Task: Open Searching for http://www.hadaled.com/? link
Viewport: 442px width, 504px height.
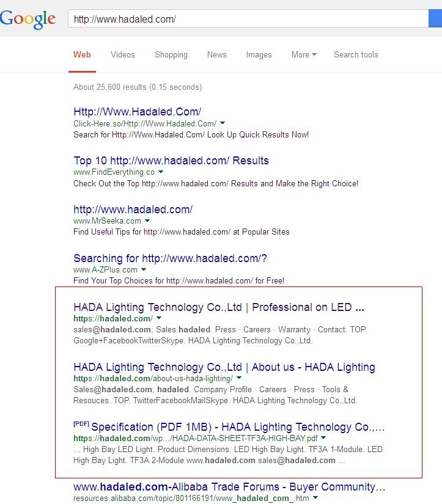Action: click(x=170, y=258)
